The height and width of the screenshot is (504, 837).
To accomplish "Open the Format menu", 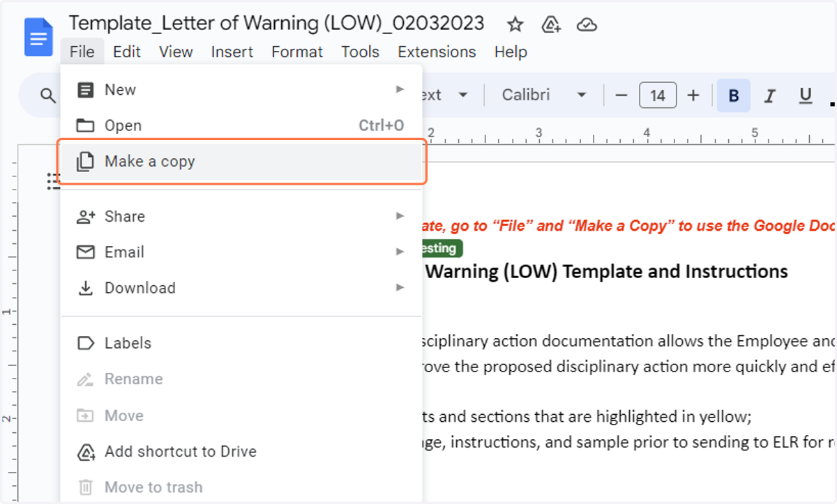I will click(x=297, y=52).
